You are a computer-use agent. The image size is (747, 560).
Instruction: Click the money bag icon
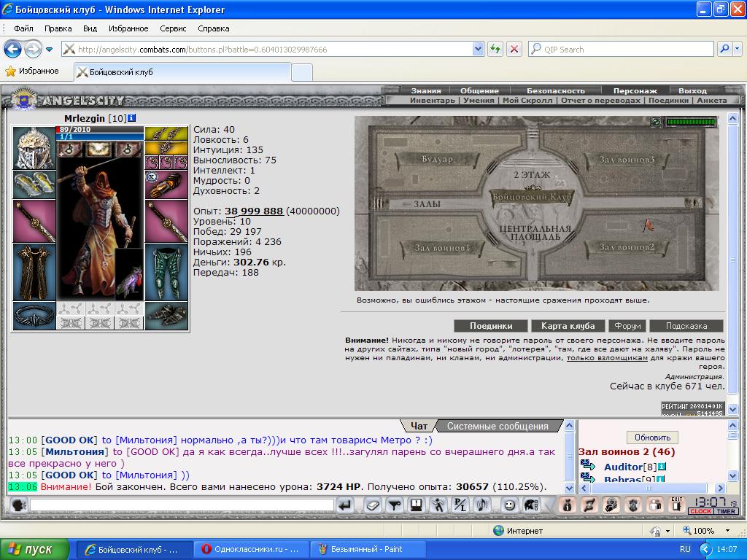click(x=566, y=505)
